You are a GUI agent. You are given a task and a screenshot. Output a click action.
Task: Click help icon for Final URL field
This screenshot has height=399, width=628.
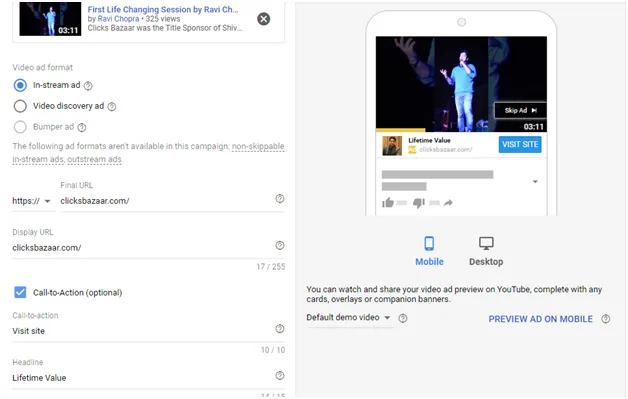(280, 199)
